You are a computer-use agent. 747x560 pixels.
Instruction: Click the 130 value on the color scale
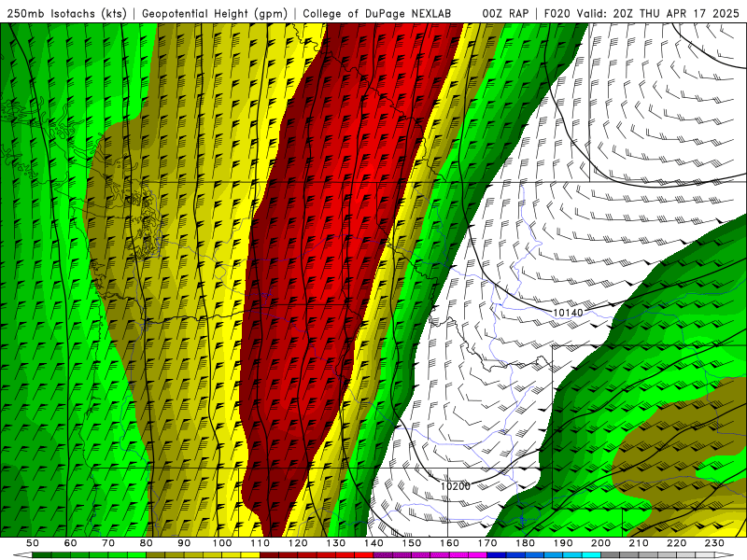click(x=336, y=543)
